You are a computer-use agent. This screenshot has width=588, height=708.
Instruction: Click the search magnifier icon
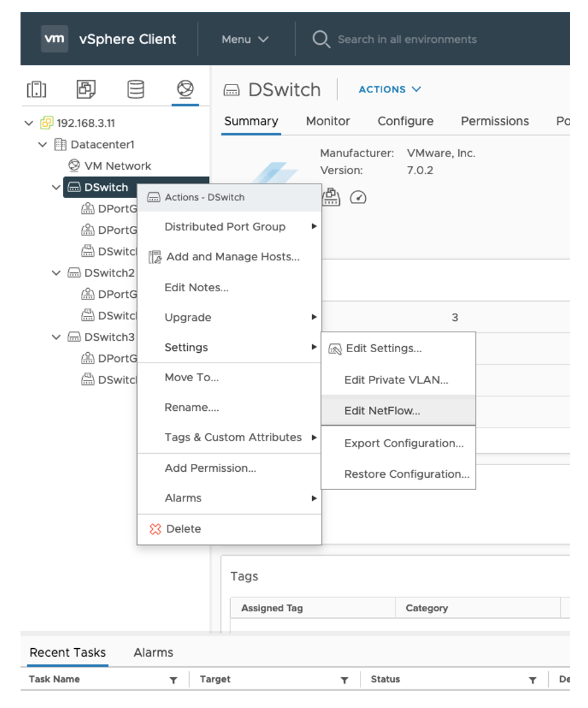pos(321,39)
